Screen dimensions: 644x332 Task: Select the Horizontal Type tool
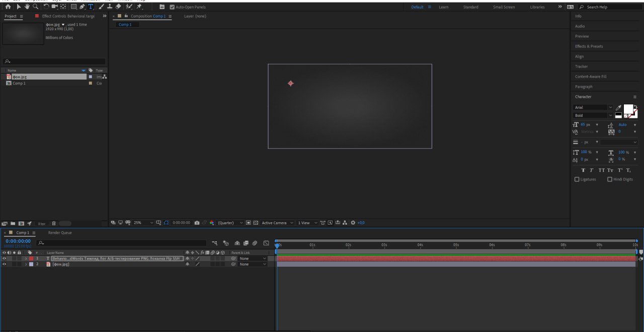(91, 7)
